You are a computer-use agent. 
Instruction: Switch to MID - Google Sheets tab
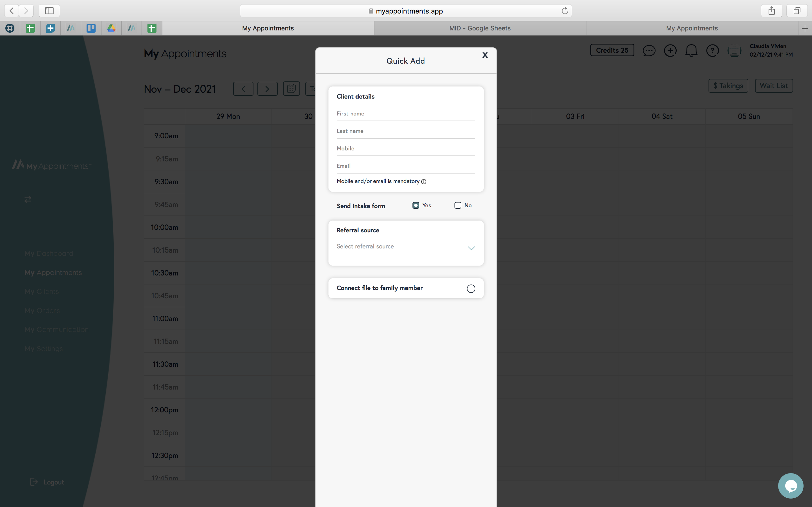pyautogui.click(x=480, y=28)
